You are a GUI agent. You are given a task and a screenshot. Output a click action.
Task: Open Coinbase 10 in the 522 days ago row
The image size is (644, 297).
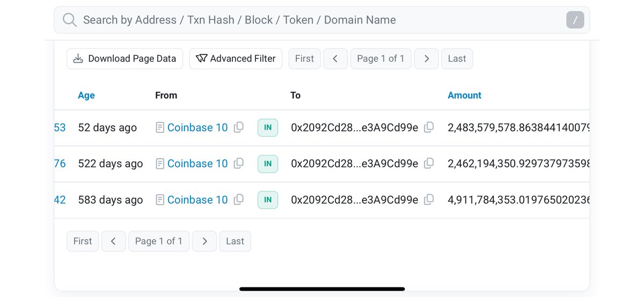click(x=197, y=164)
